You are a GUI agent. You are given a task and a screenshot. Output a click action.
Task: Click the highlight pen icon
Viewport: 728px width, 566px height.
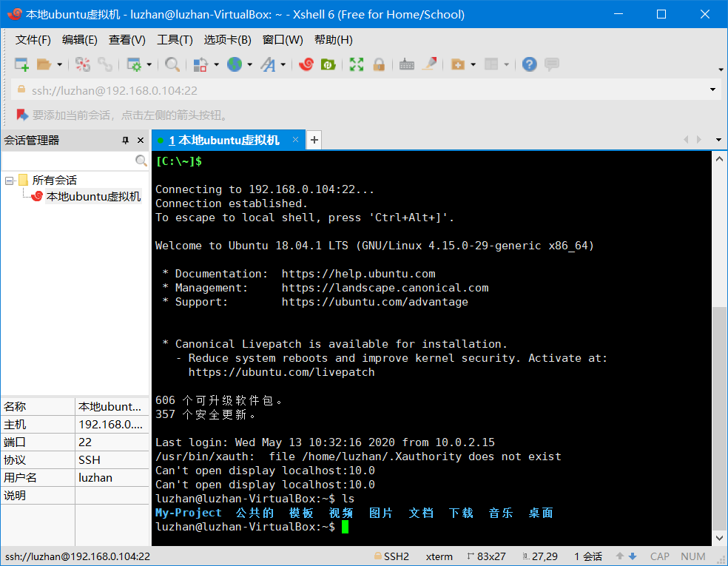point(429,64)
